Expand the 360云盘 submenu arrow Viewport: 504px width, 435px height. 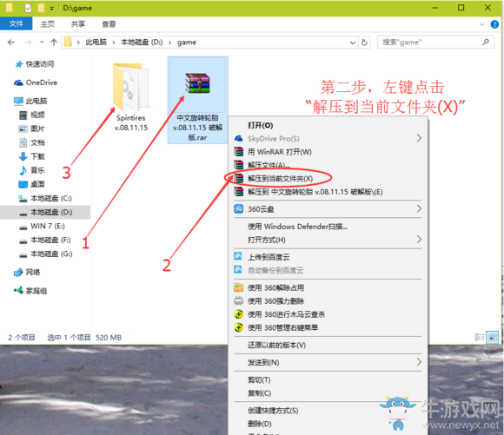(x=419, y=209)
